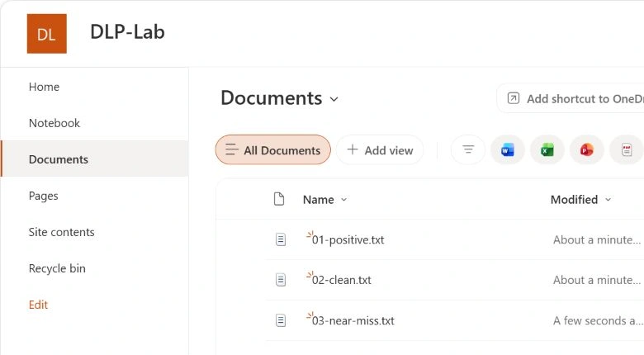Open Notebook from the left navigation
Viewport: 644px width, 355px height.
(x=54, y=123)
